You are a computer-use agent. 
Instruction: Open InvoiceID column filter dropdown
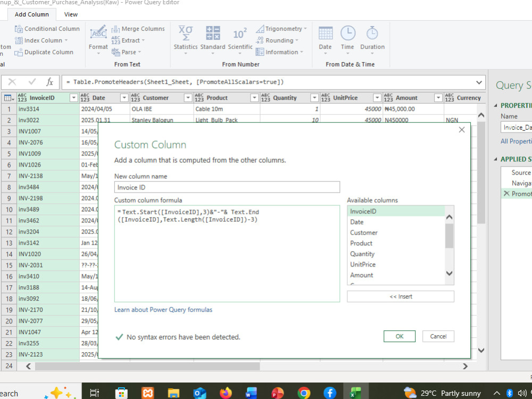73,98
